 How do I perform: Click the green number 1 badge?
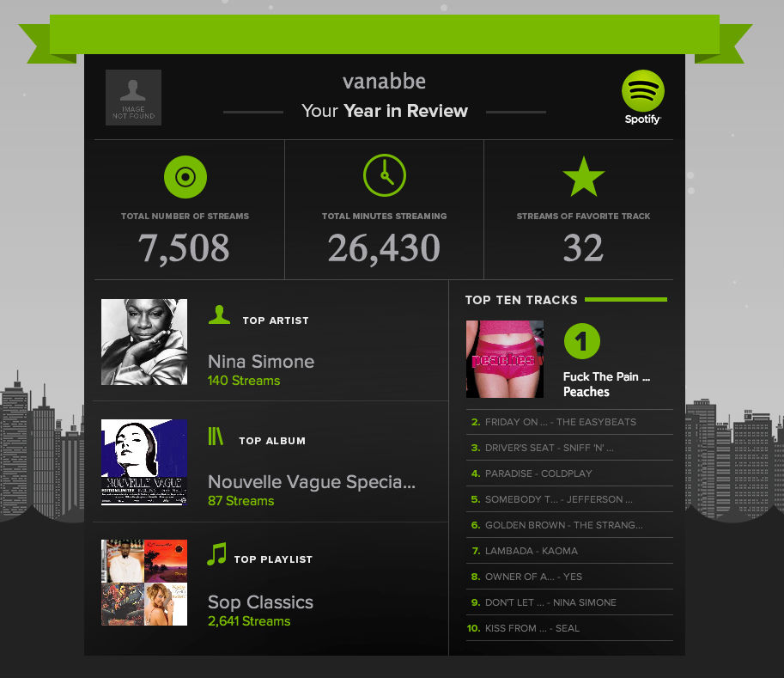click(x=582, y=341)
